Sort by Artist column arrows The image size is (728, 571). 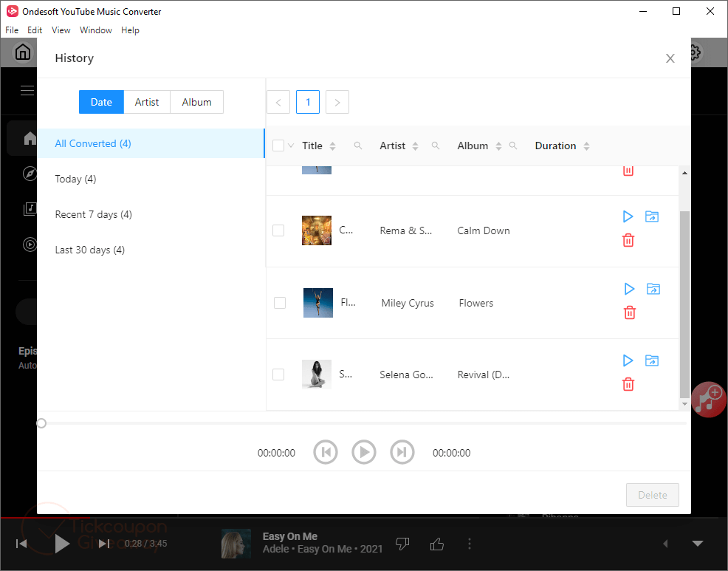(x=415, y=146)
